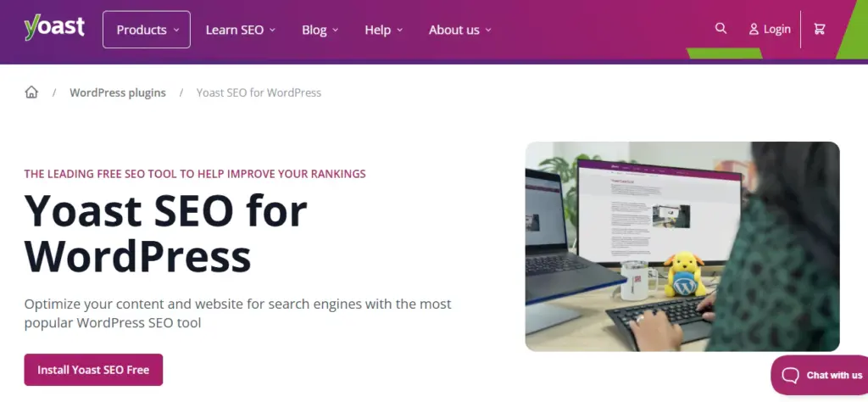868x402 pixels.
Task: Expand the Blog menu chevron
Action: (336, 30)
